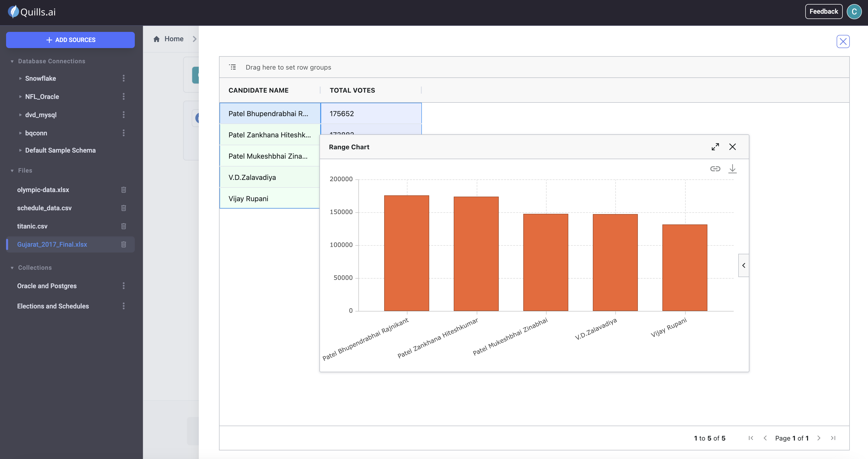Click the chart link/unlink icon
Screen dimensions: 868x459
715,169
